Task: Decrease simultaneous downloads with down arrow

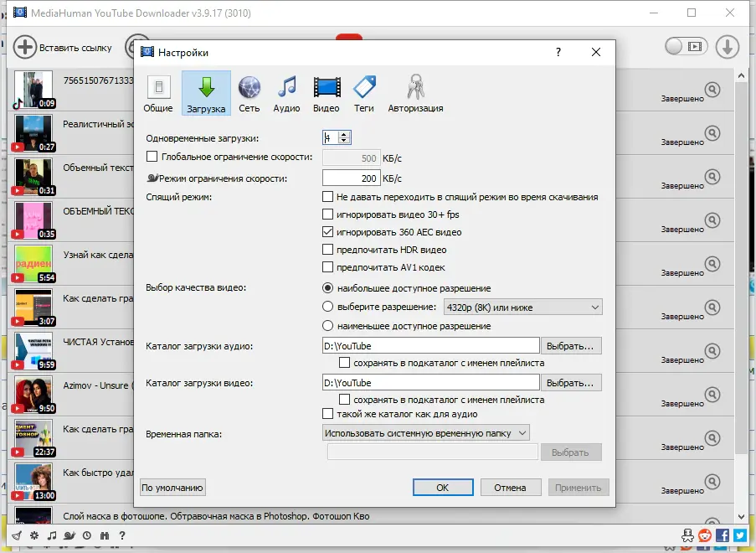Action: pyautogui.click(x=344, y=141)
